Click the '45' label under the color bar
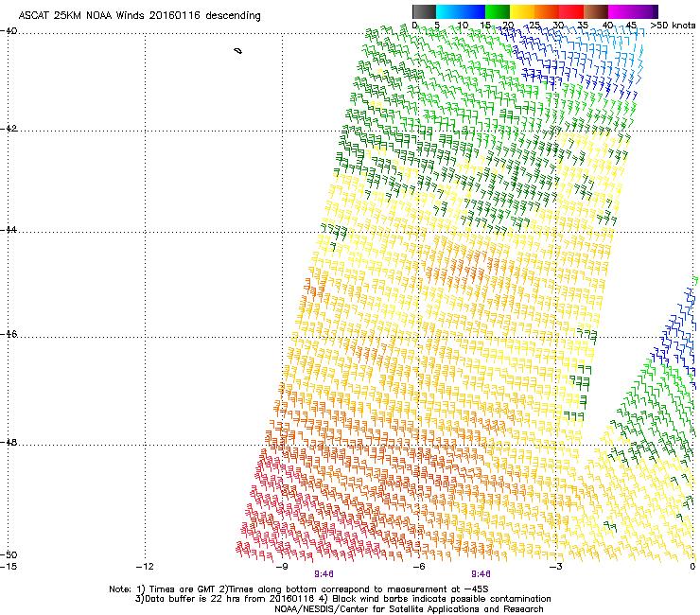The height and width of the screenshot is (615, 700). pos(631,26)
